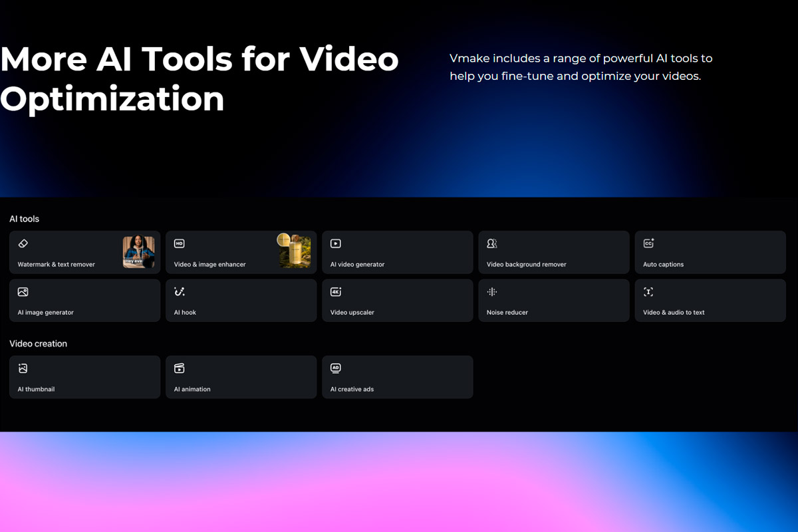
Task: Launch the AI video generator
Action: [x=398, y=252]
